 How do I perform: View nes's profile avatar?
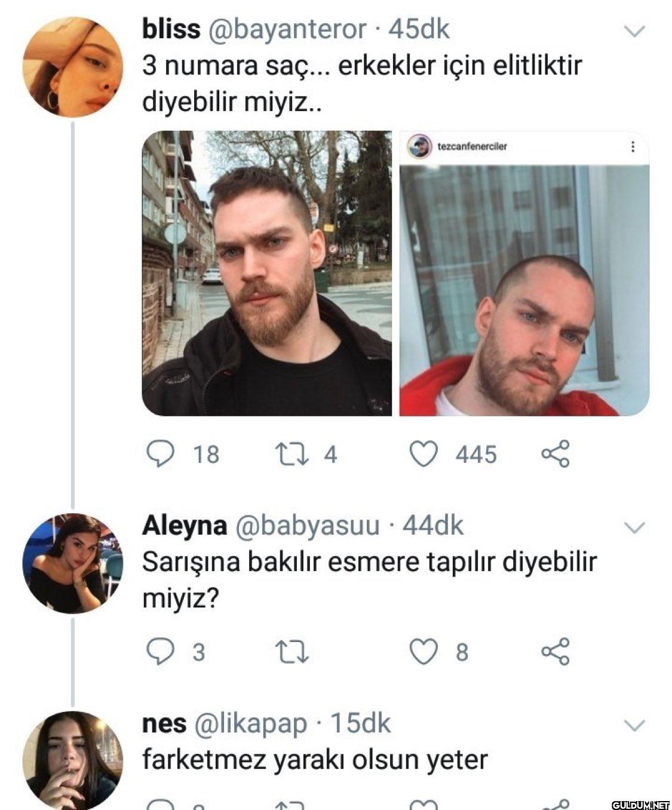click(73, 760)
